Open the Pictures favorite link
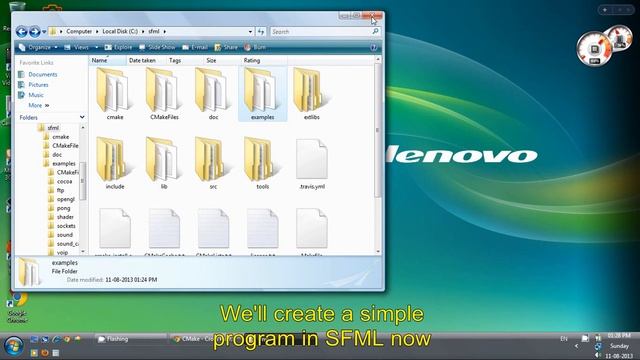The image size is (640, 360). coord(38,84)
